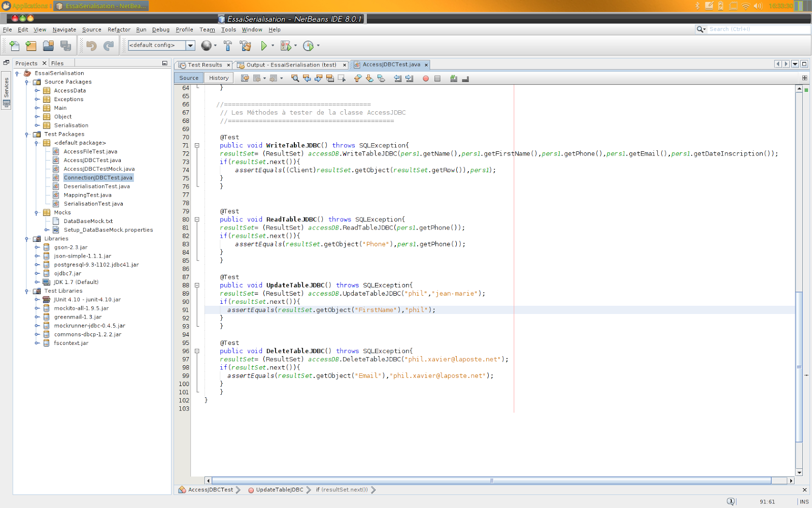The height and width of the screenshot is (508, 812).
Task: Collapse the Libraries tree node
Action: (26, 239)
